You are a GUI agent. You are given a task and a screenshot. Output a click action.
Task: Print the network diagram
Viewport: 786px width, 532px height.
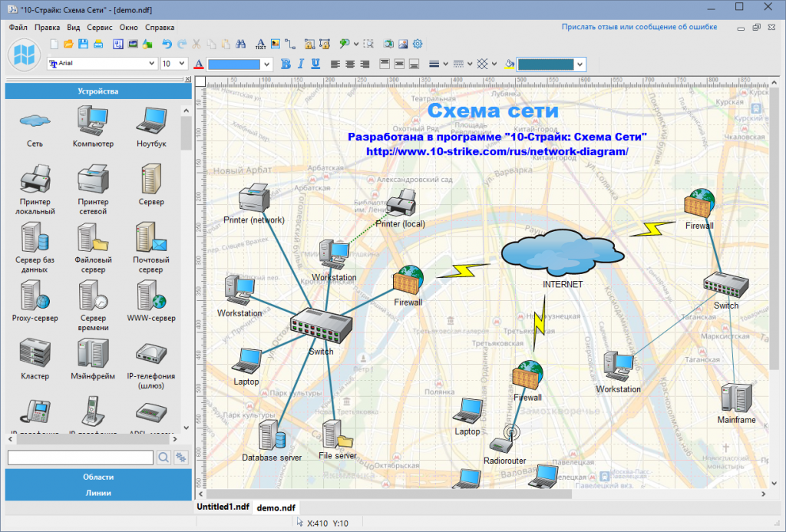(98, 44)
